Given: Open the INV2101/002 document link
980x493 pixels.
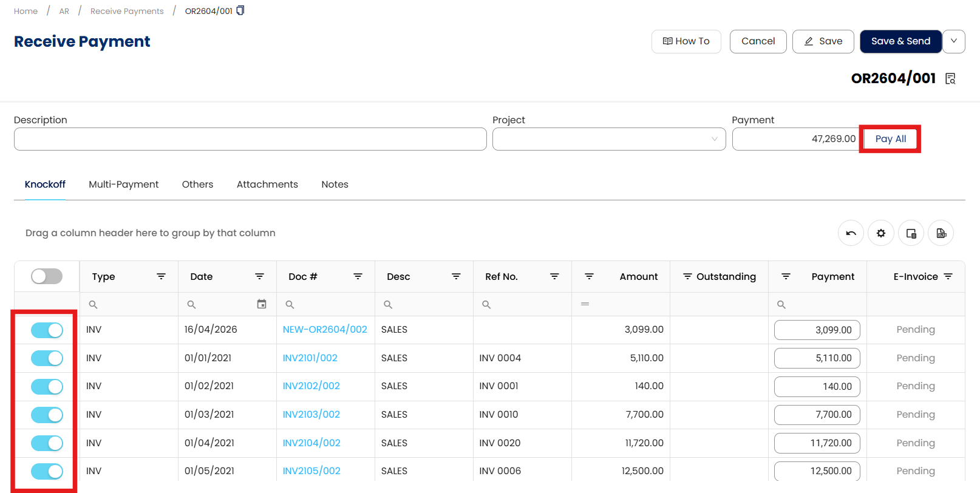Looking at the screenshot, I should pyautogui.click(x=310, y=358).
